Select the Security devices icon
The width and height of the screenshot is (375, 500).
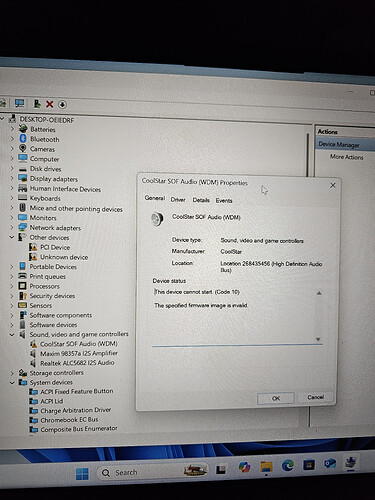[23, 295]
